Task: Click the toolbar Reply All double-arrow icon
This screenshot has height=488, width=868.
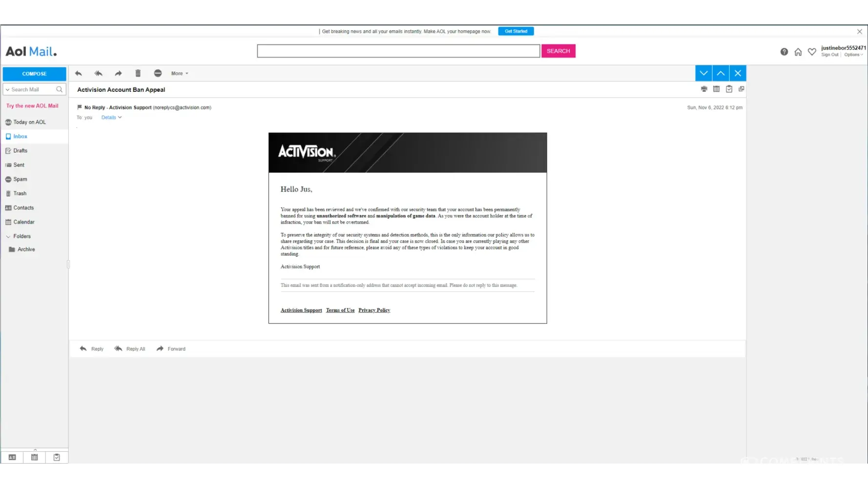Action: click(98, 73)
